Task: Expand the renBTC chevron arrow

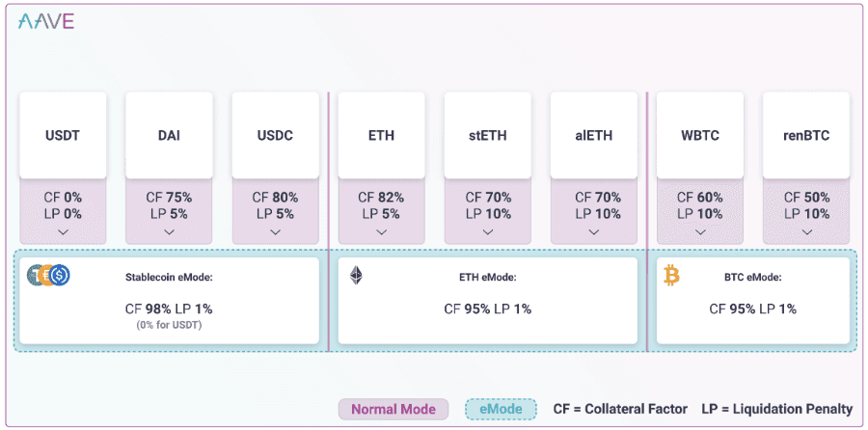Action: point(805,232)
